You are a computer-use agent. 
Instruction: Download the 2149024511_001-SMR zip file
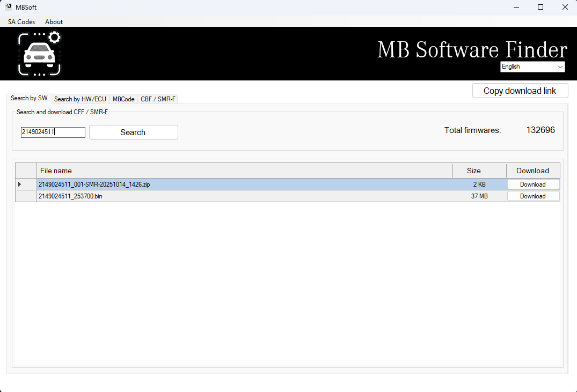pyautogui.click(x=533, y=184)
